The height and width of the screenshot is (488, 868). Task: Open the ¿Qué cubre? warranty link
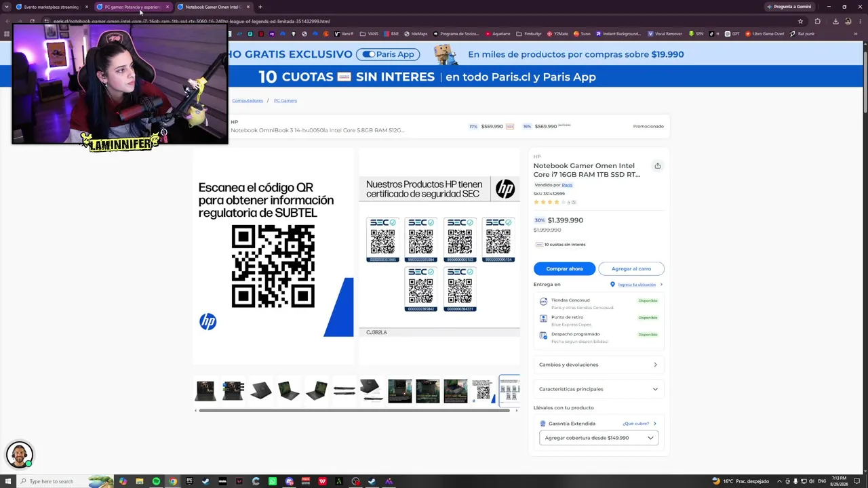click(x=636, y=424)
